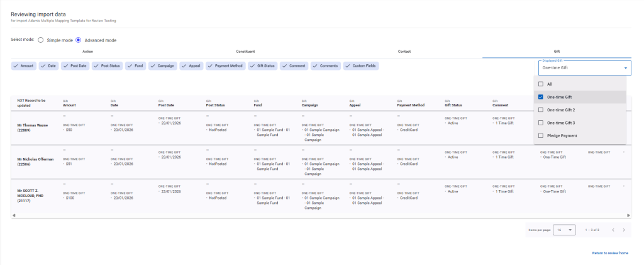Toggle the Payment Method column chip
The image size is (644, 265).
pos(225,65)
